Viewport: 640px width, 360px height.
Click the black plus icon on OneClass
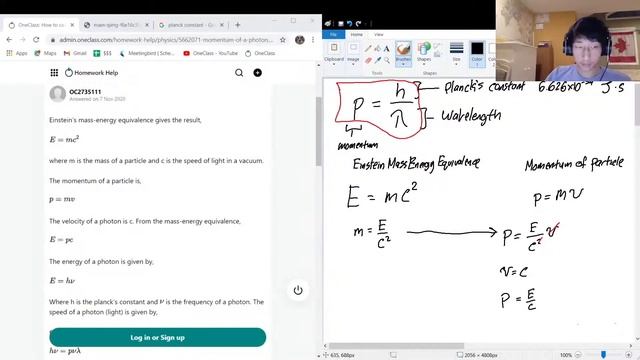(258, 73)
